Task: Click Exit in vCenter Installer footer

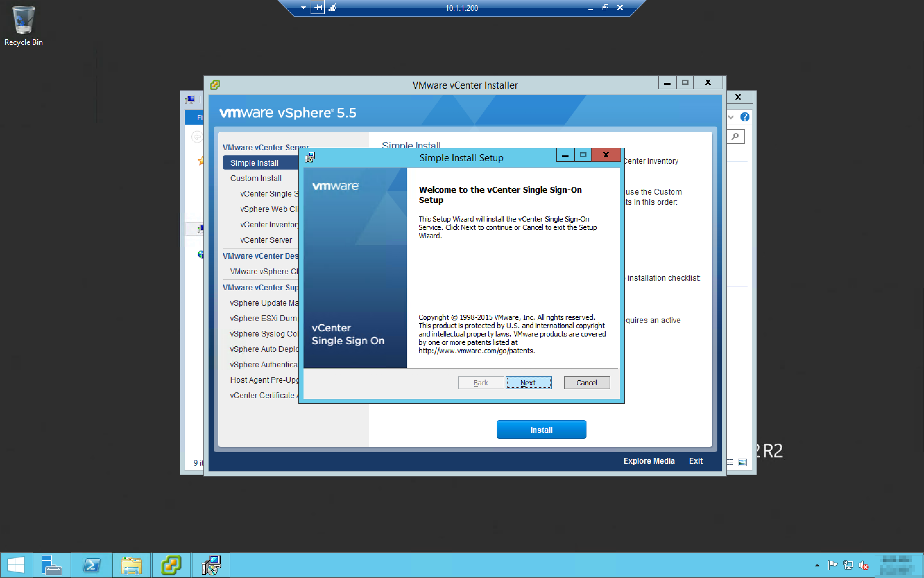Action: click(696, 461)
